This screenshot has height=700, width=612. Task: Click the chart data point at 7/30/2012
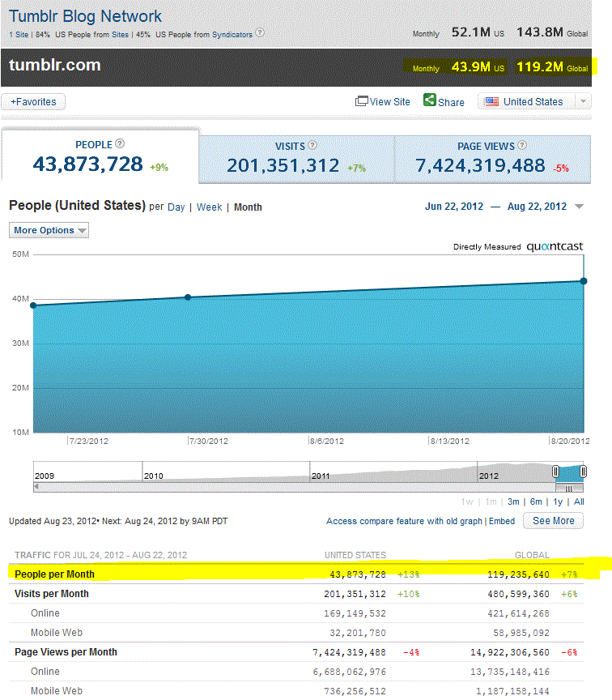coord(188,297)
